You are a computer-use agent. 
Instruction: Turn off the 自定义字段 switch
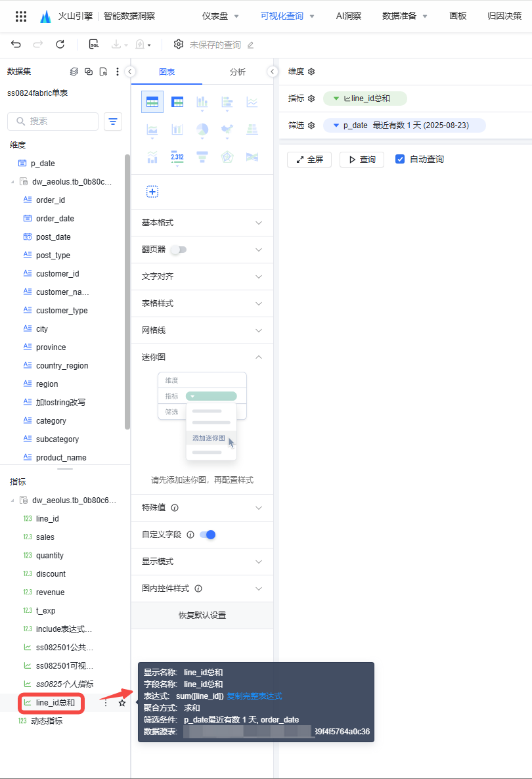tap(208, 535)
